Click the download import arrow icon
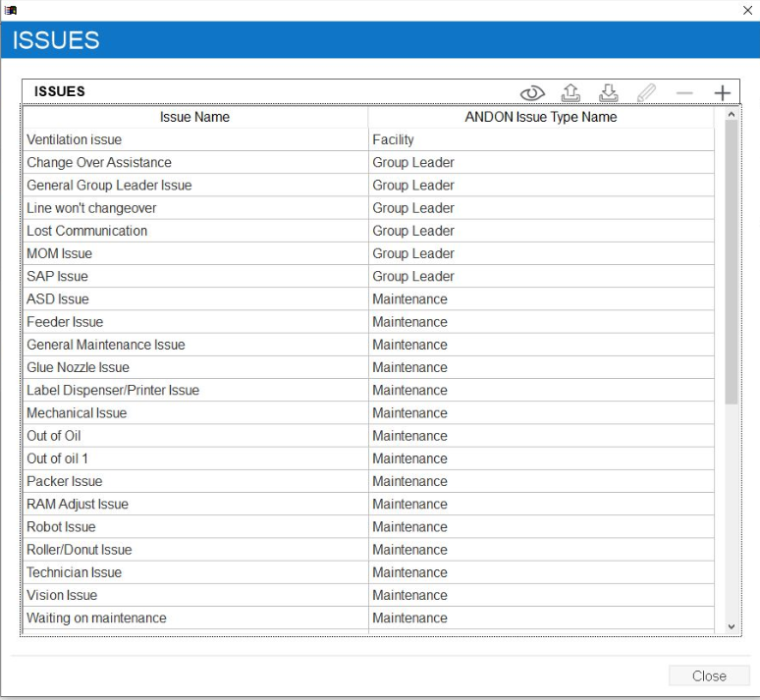This screenshot has height=700, width=760. coord(609,93)
